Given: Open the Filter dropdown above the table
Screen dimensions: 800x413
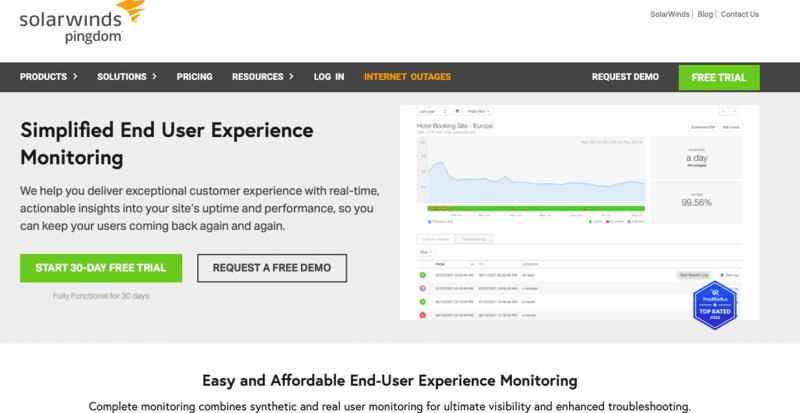Looking at the screenshot, I should click(426, 252).
